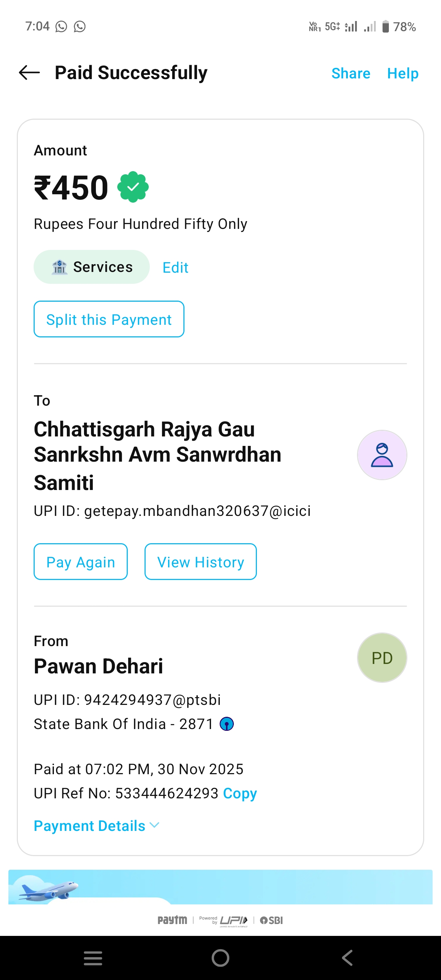Tap the Services bank icon
This screenshot has width=441, height=980.
[59, 267]
